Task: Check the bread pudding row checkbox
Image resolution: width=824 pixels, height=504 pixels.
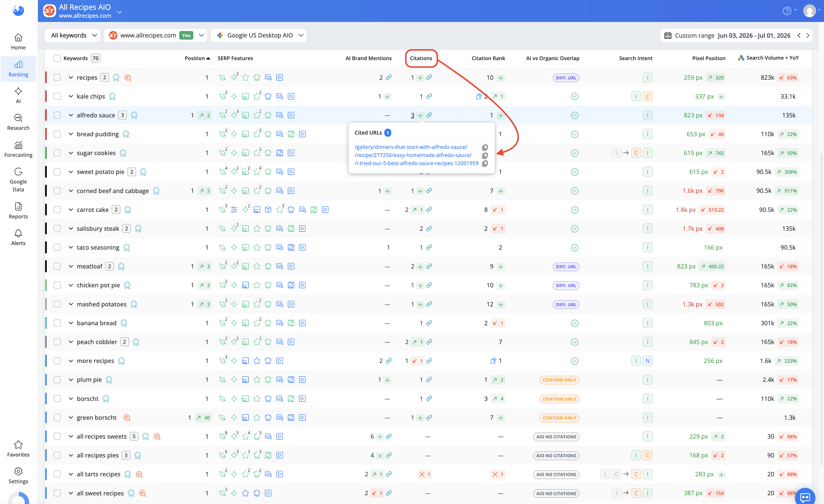Action: click(57, 134)
